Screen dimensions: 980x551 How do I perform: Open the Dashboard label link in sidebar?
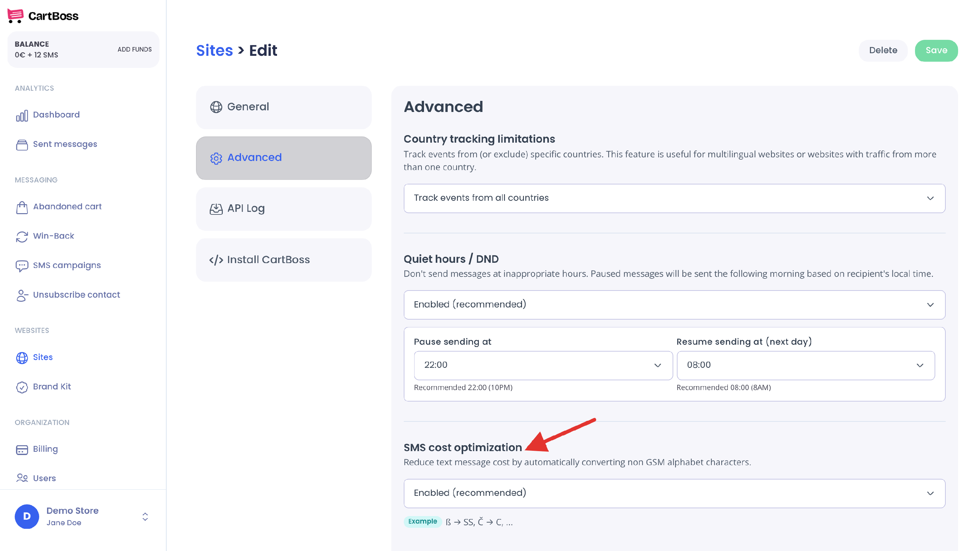click(56, 115)
